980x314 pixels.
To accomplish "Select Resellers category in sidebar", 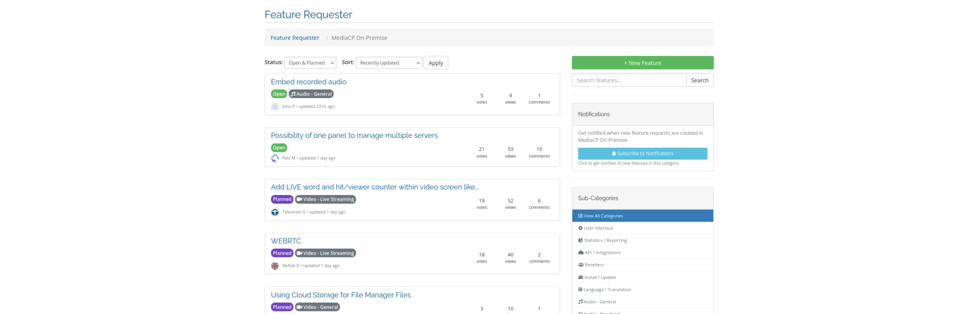I will [594, 265].
